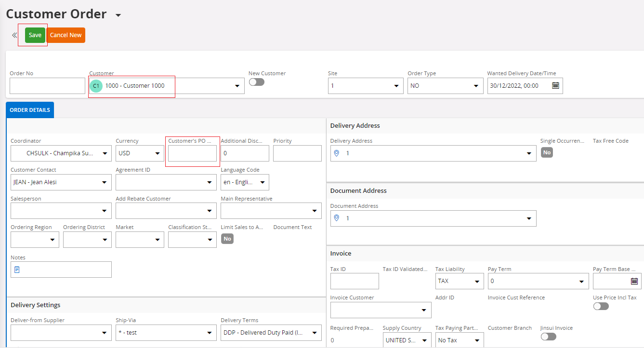
Task: Click the Pay Term Base Date calendar icon
Action: (x=634, y=281)
